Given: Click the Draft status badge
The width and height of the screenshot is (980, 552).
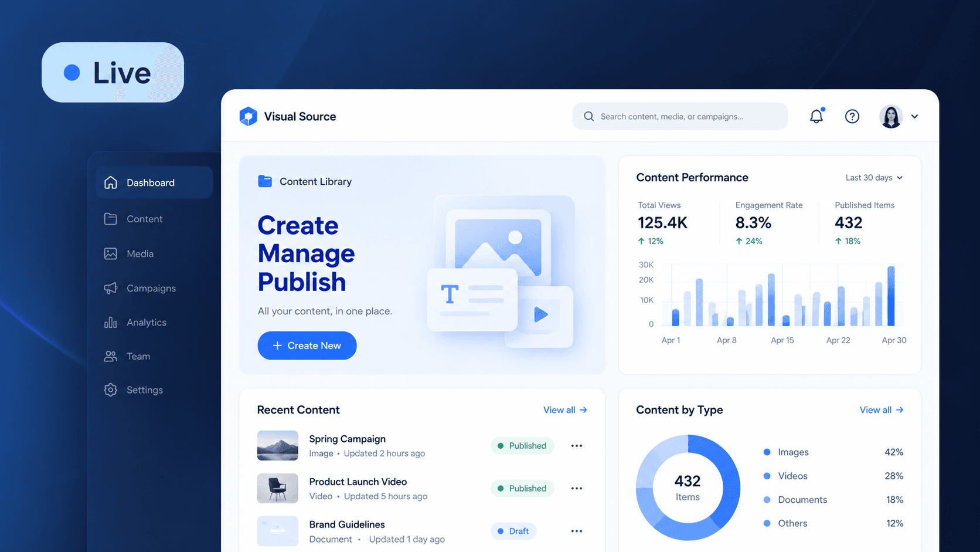Looking at the screenshot, I should (x=513, y=531).
